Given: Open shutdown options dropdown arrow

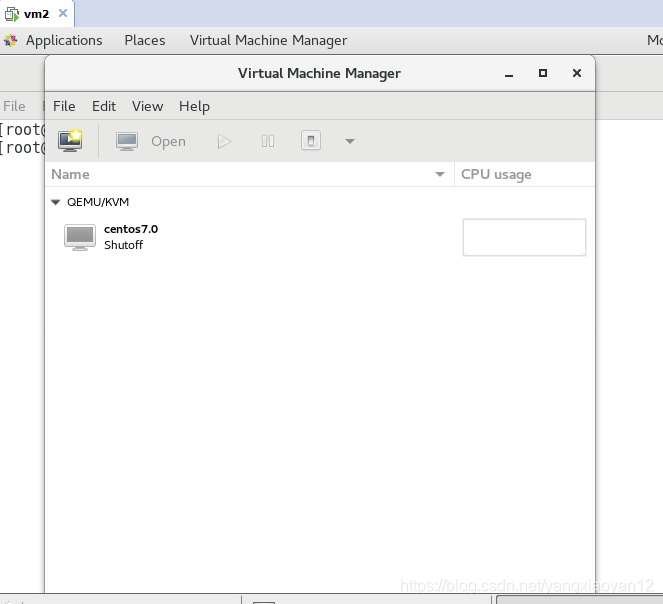Looking at the screenshot, I should click(x=350, y=141).
